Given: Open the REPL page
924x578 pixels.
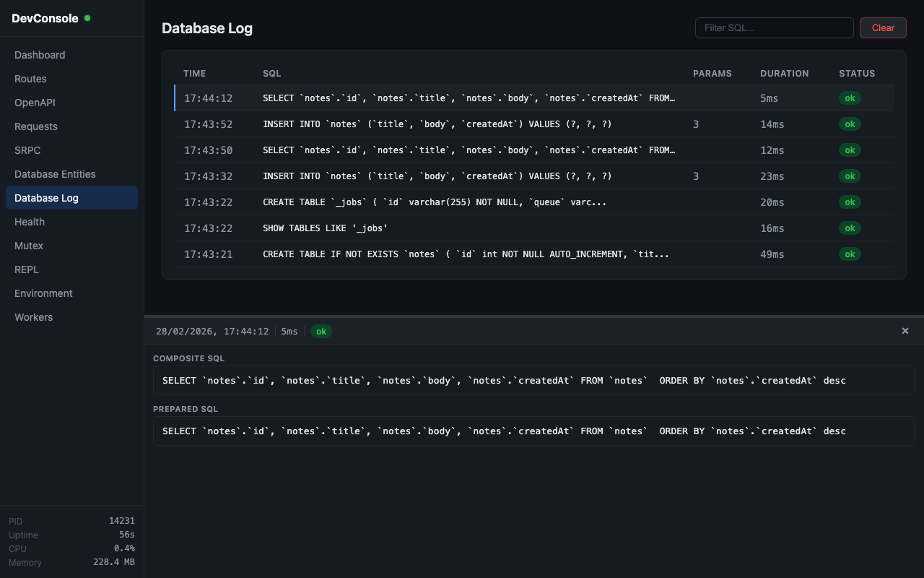Looking at the screenshot, I should (71, 269).
